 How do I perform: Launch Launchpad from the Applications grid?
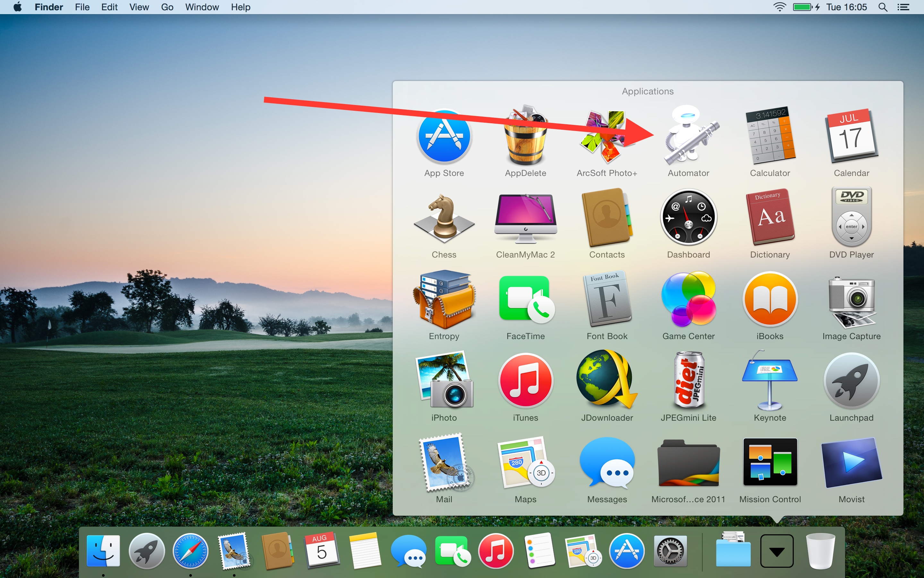click(x=851, y=381)
